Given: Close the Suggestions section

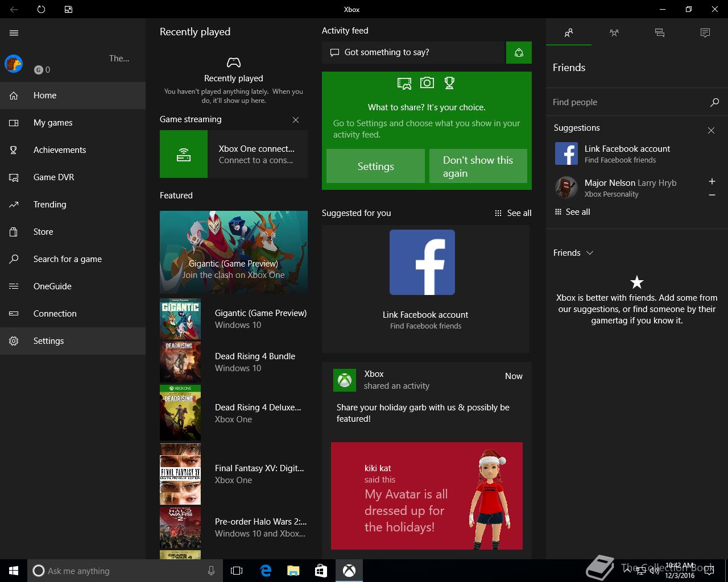Looking at the screenshot, I should click(711, 130).
